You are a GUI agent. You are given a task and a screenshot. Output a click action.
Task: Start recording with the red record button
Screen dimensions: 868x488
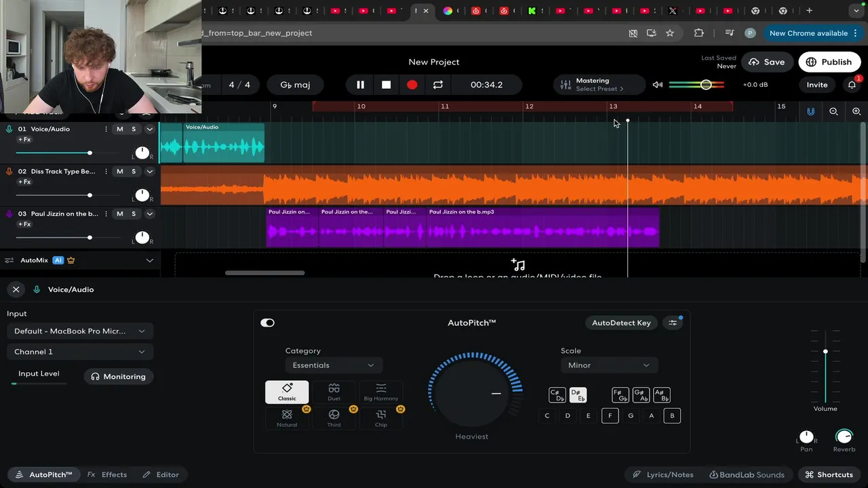[x=412, y=85]
